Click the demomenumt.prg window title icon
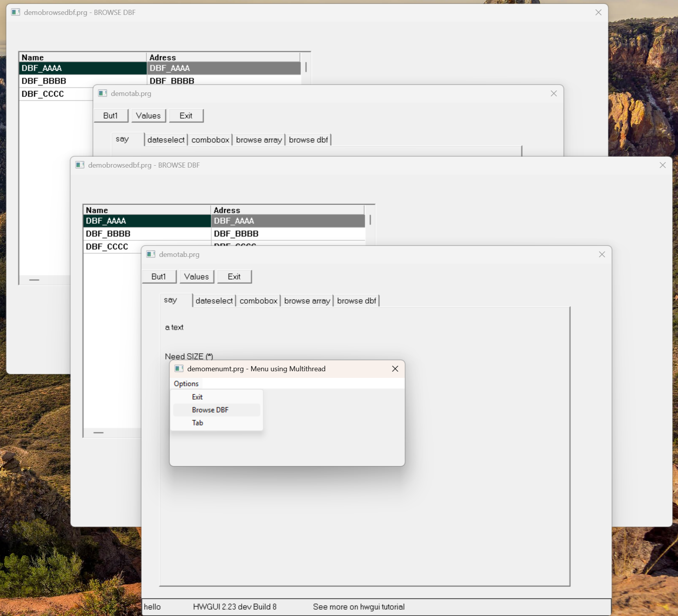 pos(179,369)
